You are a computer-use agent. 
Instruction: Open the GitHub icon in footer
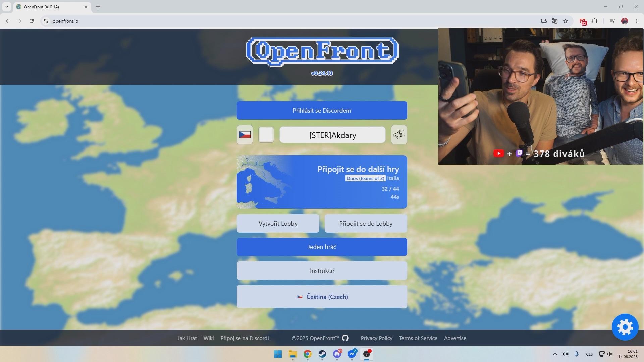345,338
